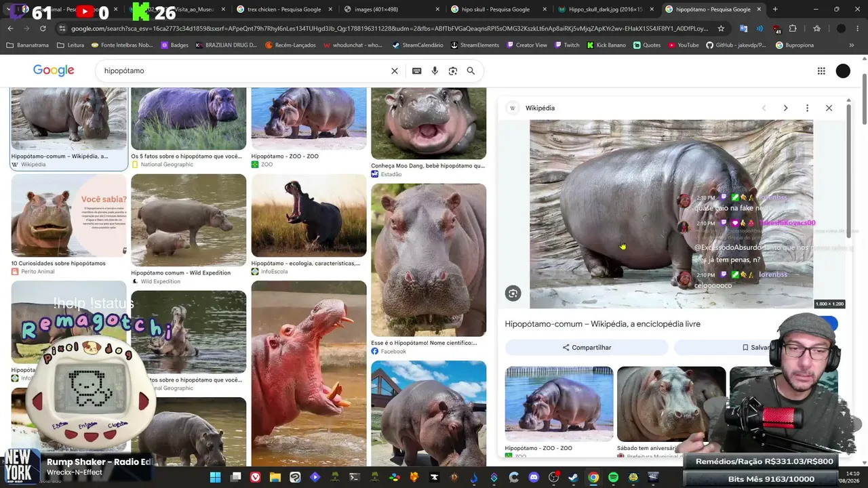868x488 pixels.
Task: Open the Moo Dang baby hippo image
Action: pyautogui.click(x=429, y=123)
